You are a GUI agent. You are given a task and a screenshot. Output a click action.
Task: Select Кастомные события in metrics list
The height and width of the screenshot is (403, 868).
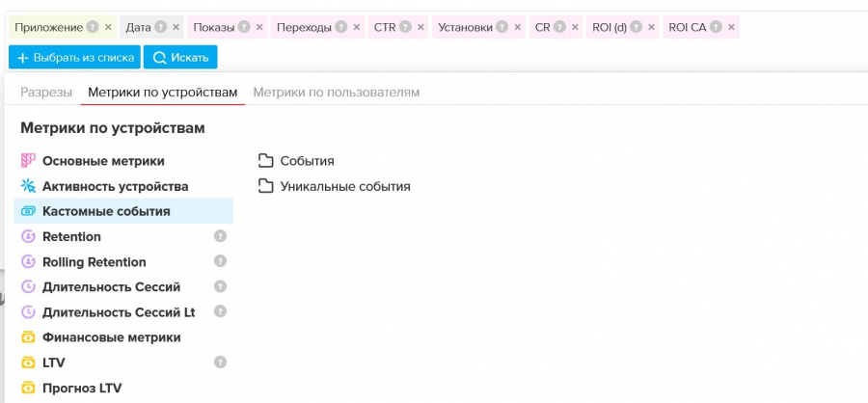pos(106,211)
